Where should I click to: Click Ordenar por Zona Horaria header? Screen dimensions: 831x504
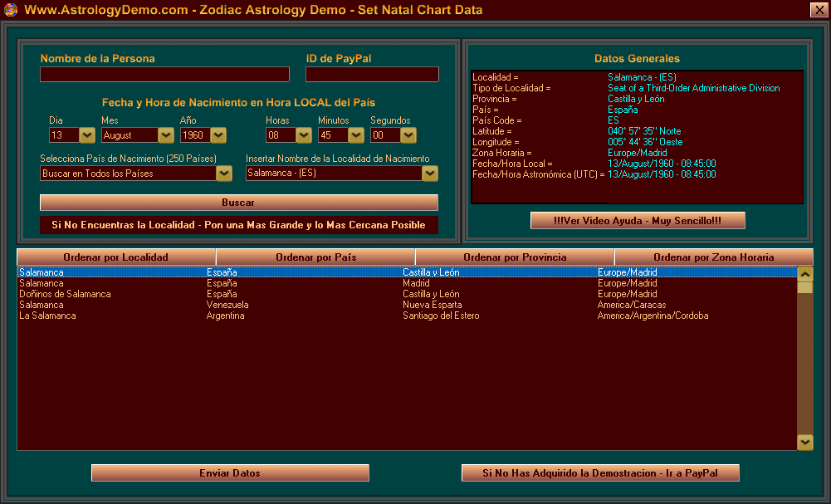tap(713, 257)
